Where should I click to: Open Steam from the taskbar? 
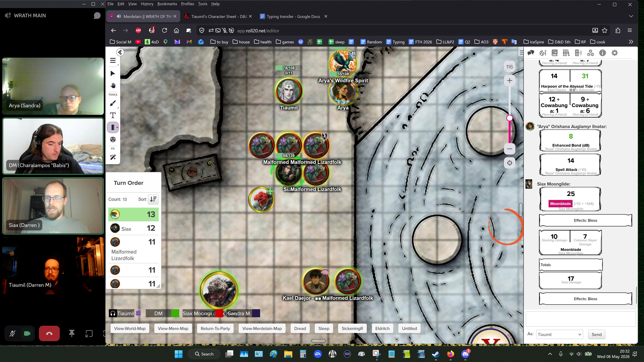coord(436,354)
